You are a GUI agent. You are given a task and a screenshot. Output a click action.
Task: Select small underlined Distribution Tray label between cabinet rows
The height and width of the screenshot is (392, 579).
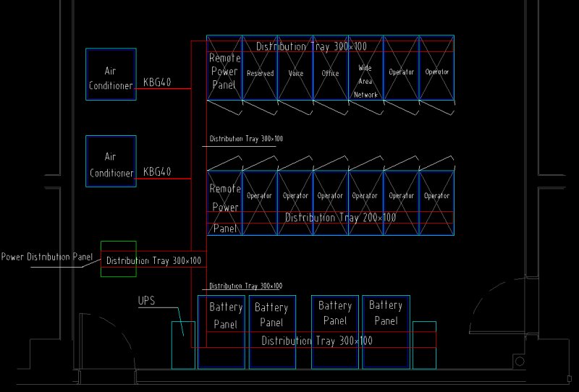point(246,139)
